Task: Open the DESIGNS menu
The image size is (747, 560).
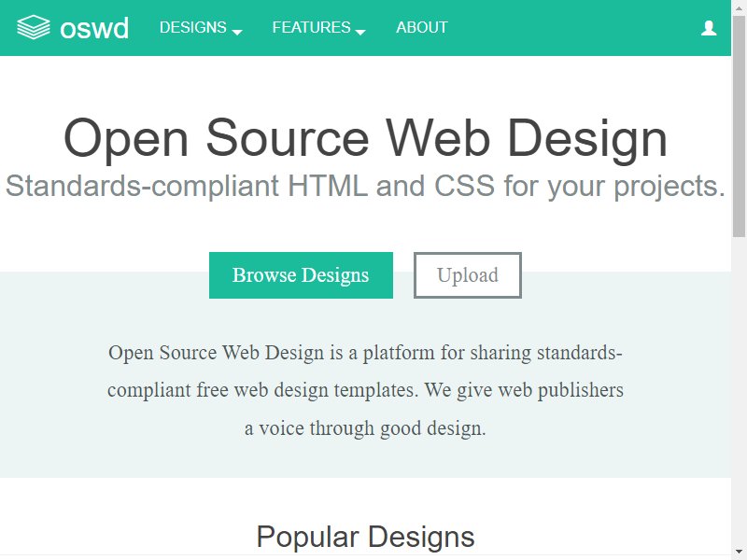Action: (x=201, y=28)
